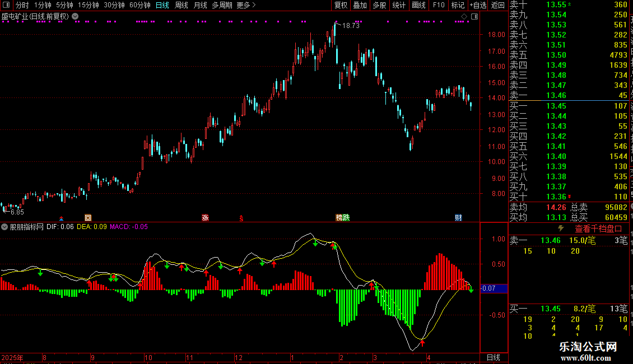Add stock with the +自选 button

pyautogui.click(x=478, y=5)
